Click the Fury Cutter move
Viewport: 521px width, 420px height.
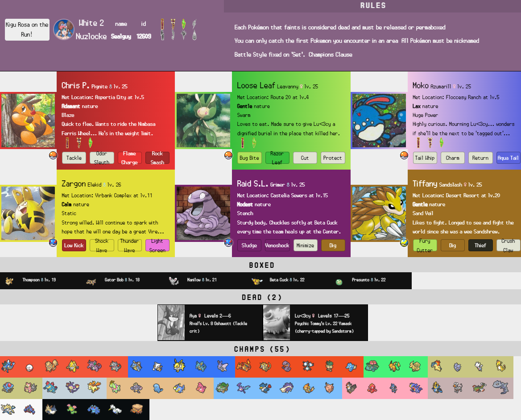pyautogui.click(x=425, y=245)
